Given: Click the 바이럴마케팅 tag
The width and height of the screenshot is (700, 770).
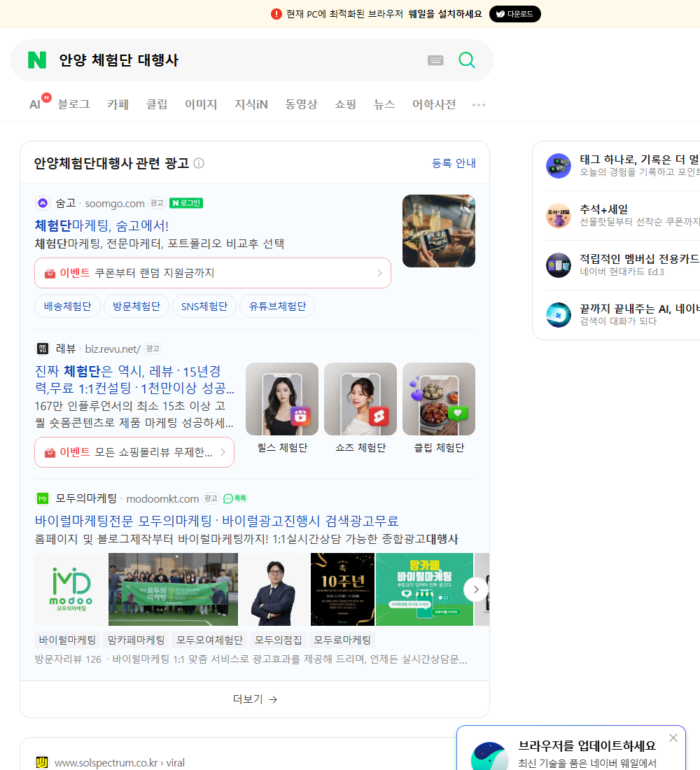Looking at the screenshot, I should point(67,640).
